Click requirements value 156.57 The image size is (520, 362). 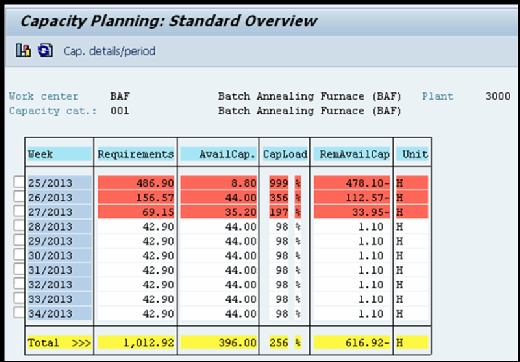[x=136, y=197]
